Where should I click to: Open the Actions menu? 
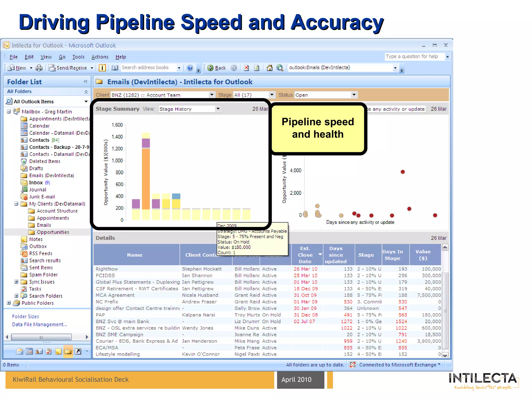[x=100, y=57]
